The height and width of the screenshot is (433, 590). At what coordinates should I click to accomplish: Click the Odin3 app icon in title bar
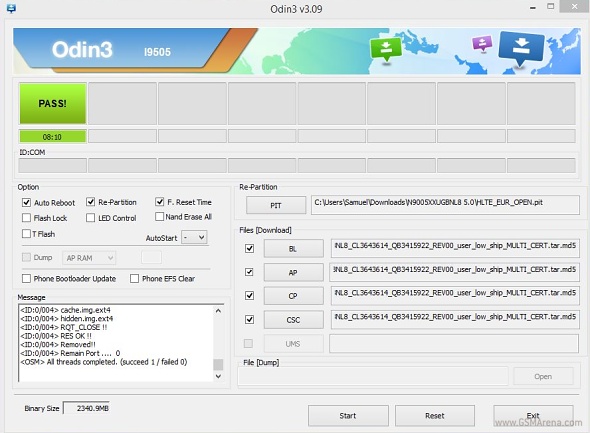pyautogui.click(x=11, y=8)
